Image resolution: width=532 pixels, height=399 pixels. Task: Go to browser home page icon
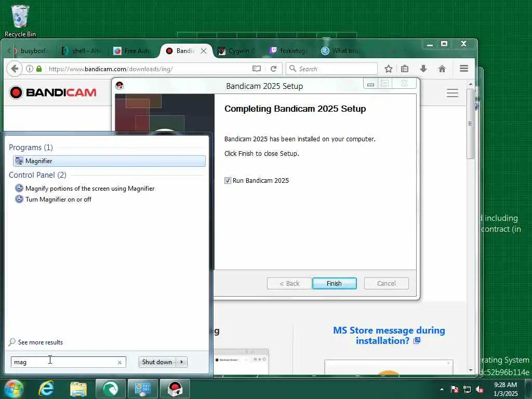pos(442,69)
